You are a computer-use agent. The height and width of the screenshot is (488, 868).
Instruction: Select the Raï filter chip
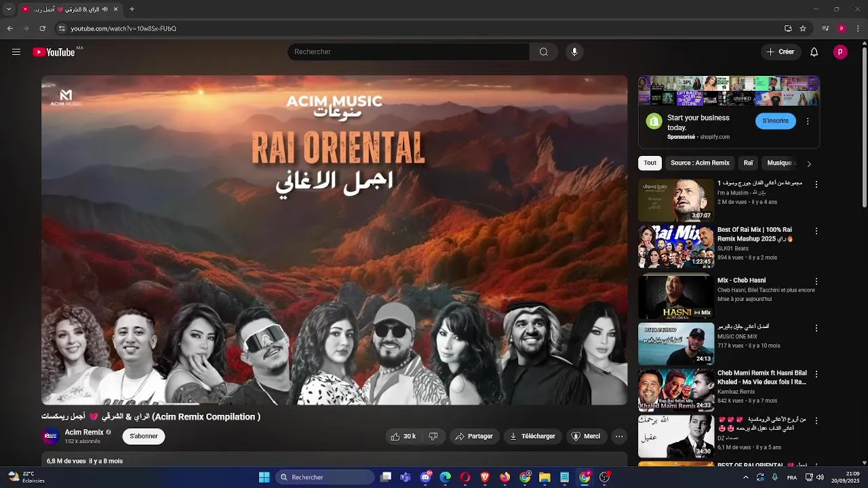(748, 163)
